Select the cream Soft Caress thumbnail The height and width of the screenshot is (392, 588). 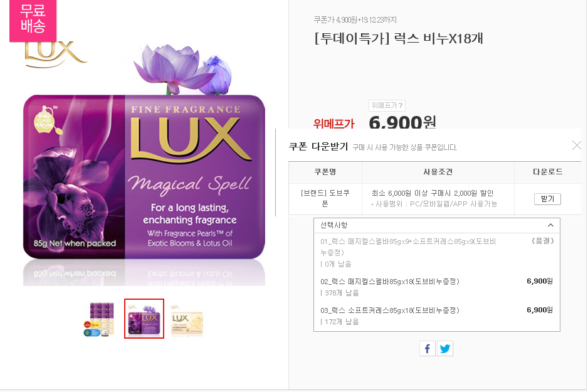coord(187,319)
